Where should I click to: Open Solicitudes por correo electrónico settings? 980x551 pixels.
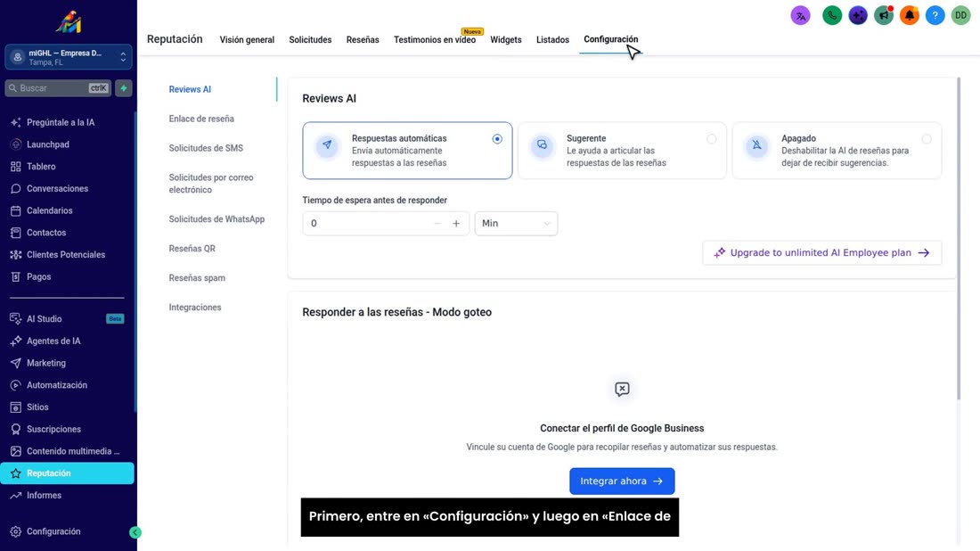coord(211,184)
